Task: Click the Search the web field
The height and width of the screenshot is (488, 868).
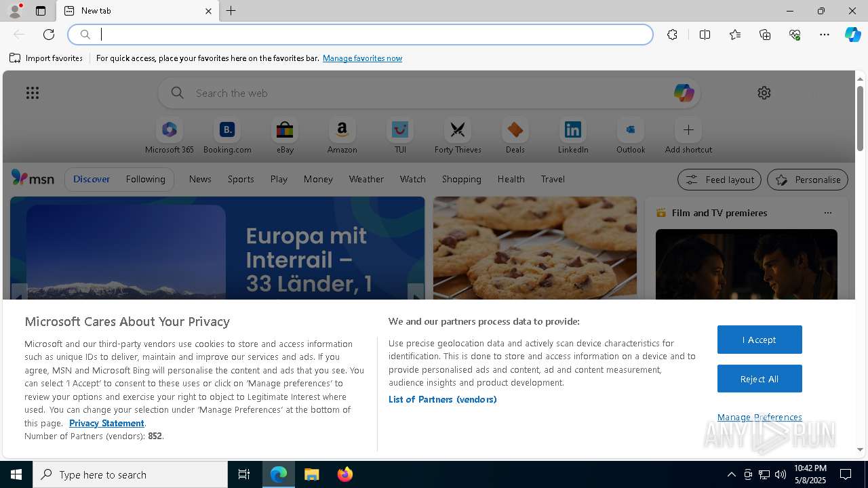Action: tap(429, 93)
